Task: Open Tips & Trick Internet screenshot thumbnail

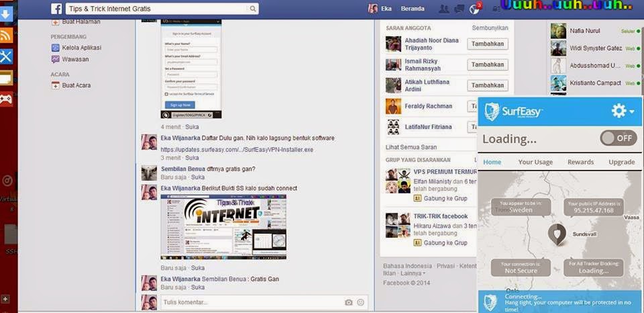Action: point(223,226)
